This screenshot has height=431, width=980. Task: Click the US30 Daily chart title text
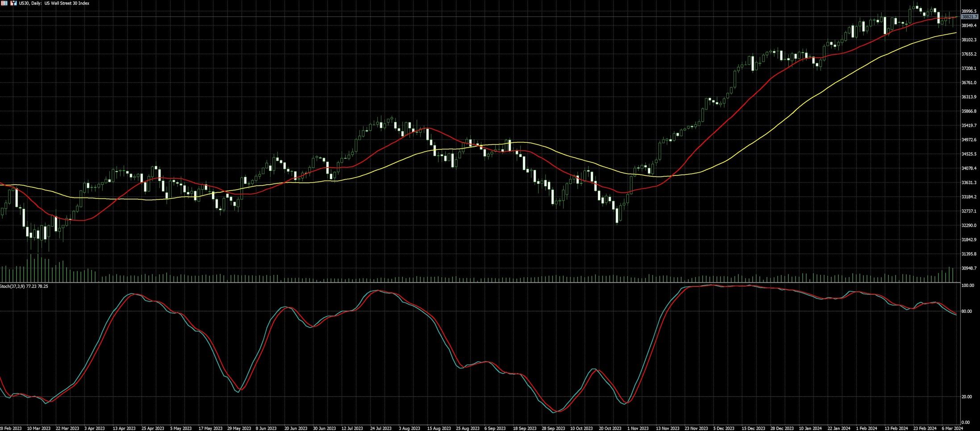[x=54, y=3]
